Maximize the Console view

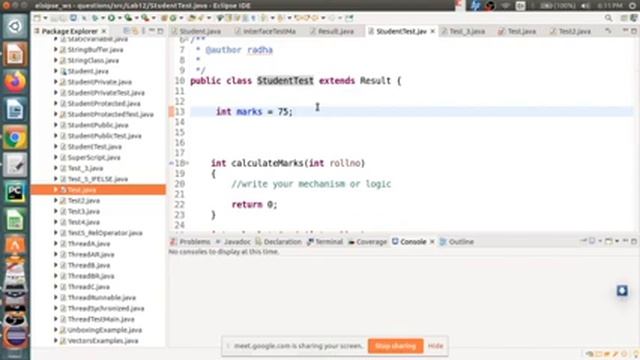(634, 242)
